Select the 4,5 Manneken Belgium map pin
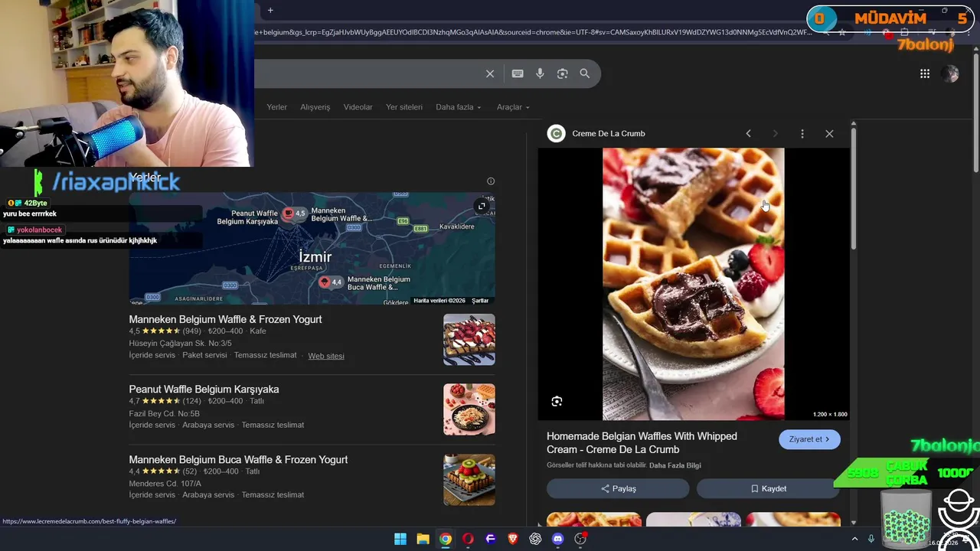The height and width of the screenshot is (551, 980). click(294, 214)
